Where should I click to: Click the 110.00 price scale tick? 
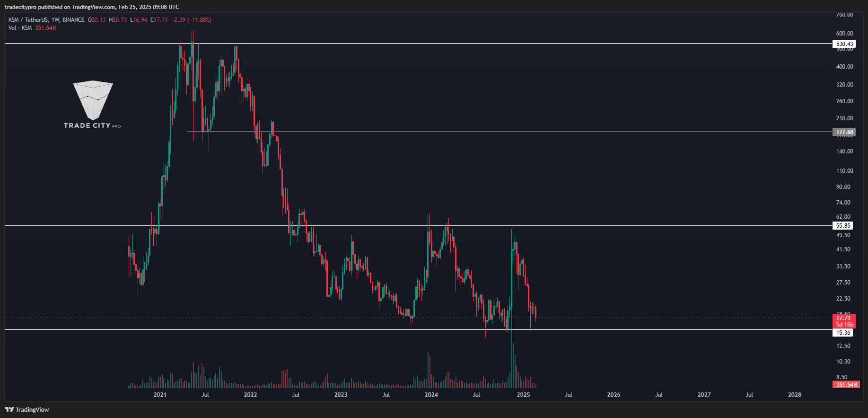pos(844,171)
